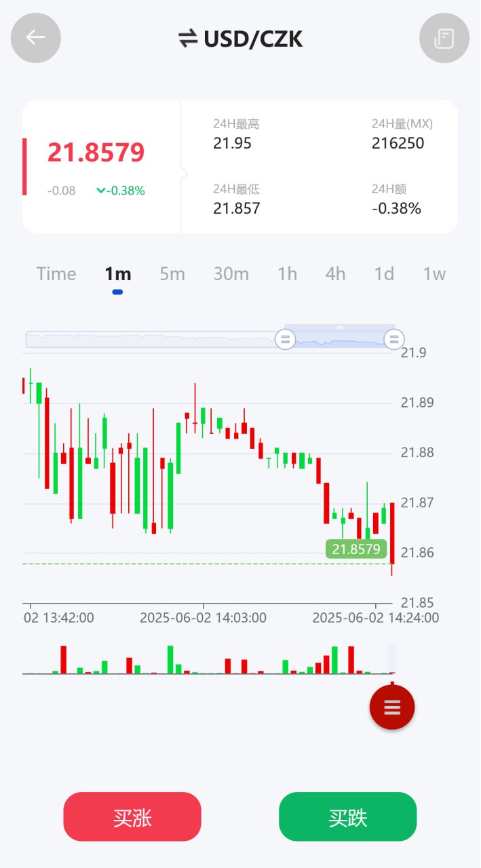The height and width of the screenshot is (868, 481).
Task: Click the green 21.8579 price label on chart
Action: tap(356, 549)
